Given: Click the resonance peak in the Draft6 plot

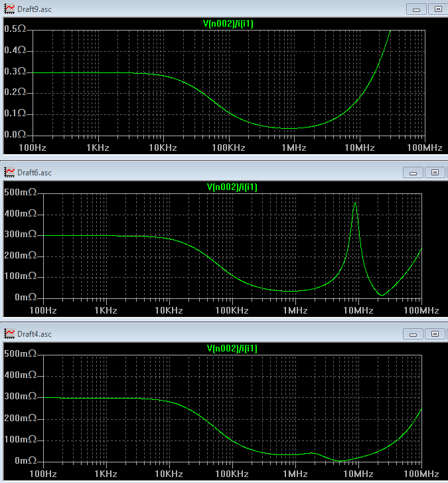Looking at the screenshot, I should (x=355, y=203).
